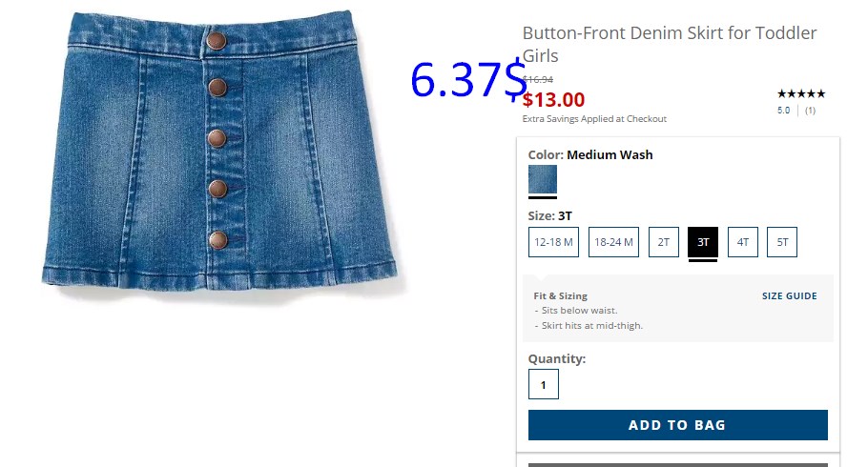Viewport: 868px width, 467px height.
Task: Click the product title Button-Front Denim Skirt
Action: tap(670, 44)
